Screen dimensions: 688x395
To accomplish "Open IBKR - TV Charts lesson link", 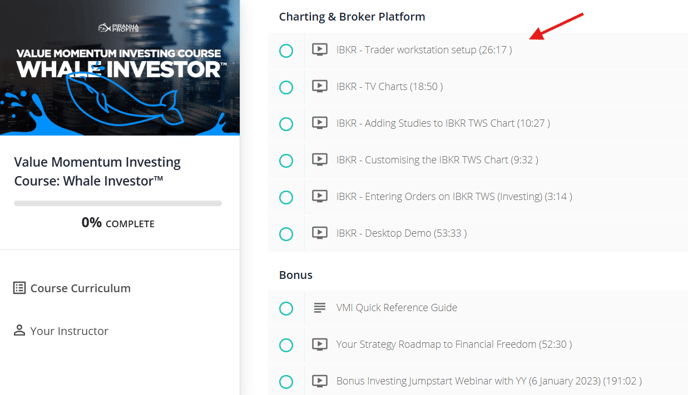I will pos(390,86).
